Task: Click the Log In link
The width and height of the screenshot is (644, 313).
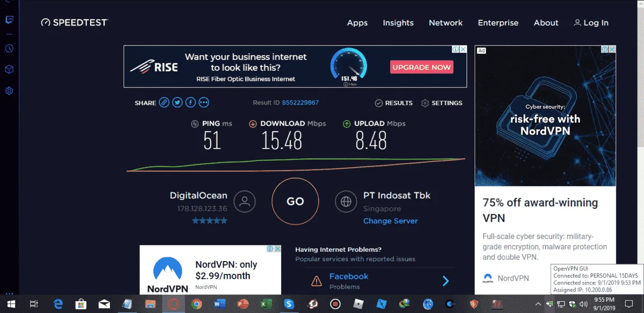Action: [x=591, y=23]
